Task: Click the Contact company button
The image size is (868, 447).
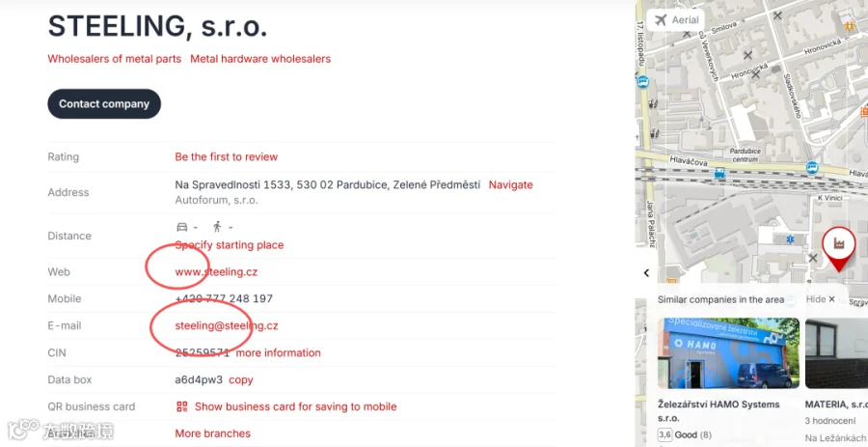Action: pos(104,103)
